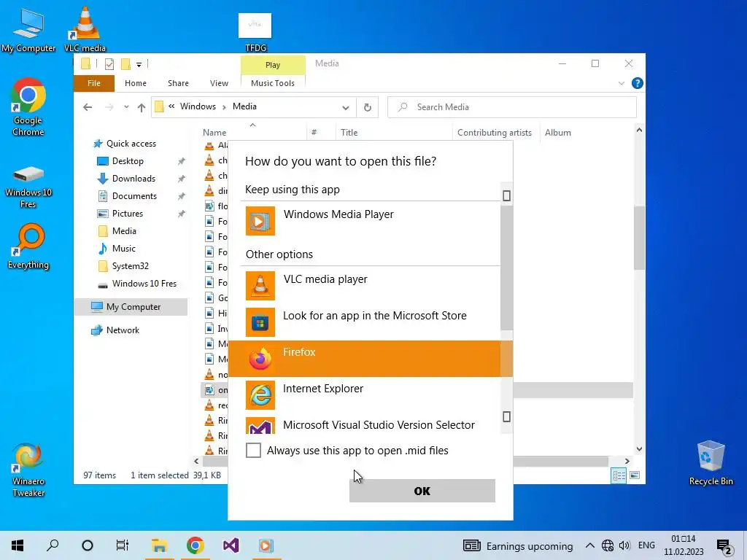The width and height of the screenshot is (747, 560).
Task: Open Google Chrome desktop shortcut
Action: [28, 107]
